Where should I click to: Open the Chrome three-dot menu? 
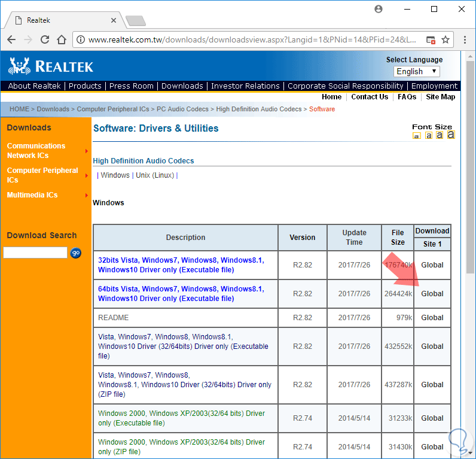pos(465,39)
